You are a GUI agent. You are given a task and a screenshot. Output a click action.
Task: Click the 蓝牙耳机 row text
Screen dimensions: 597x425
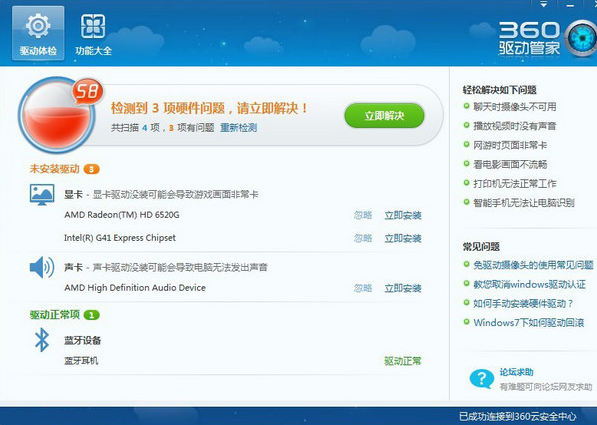tap(81, 361)
